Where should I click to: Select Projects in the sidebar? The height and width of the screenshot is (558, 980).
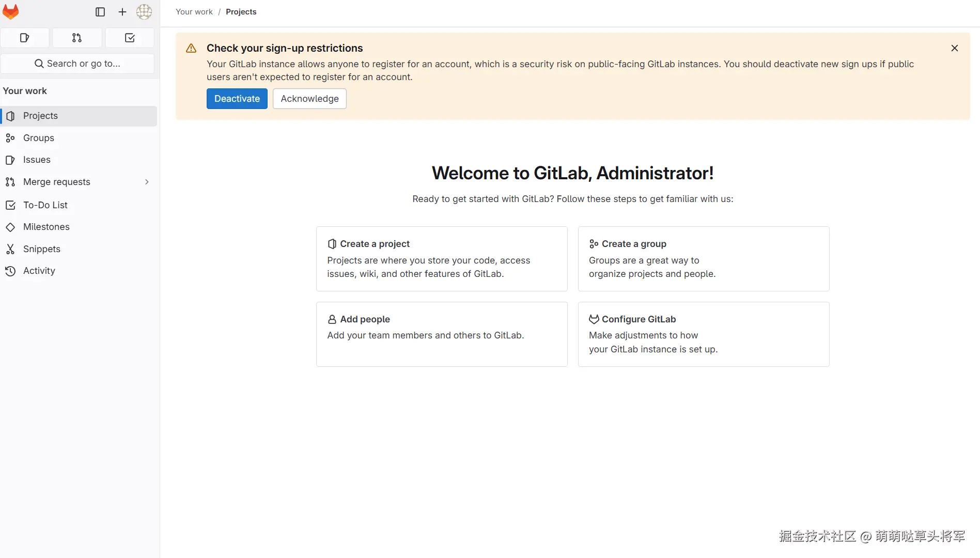(40, 116)
